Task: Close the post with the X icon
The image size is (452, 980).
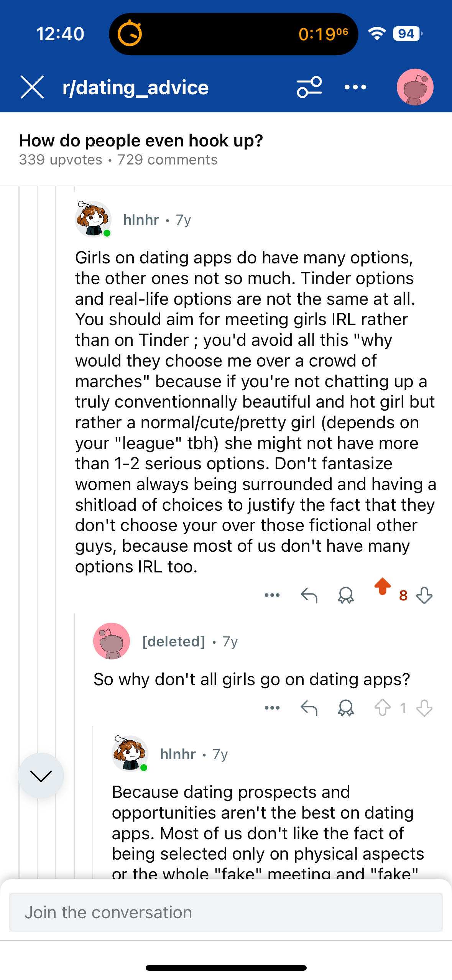Action: point(32,87)
